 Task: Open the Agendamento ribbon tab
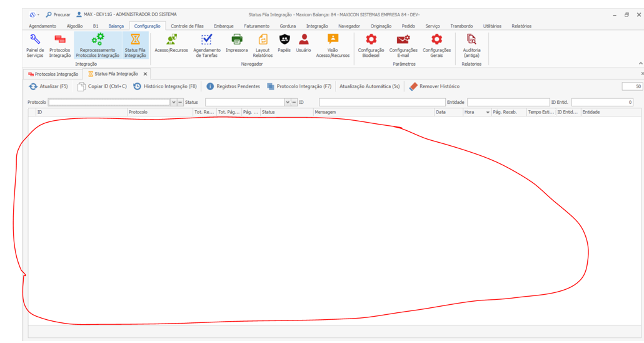click(x=43, y=26)
